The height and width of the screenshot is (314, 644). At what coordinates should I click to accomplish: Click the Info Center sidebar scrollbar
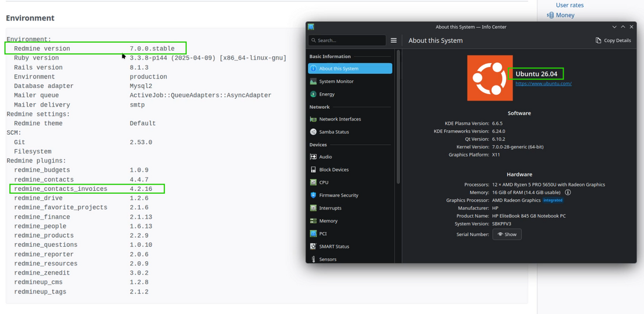(398, 117)
